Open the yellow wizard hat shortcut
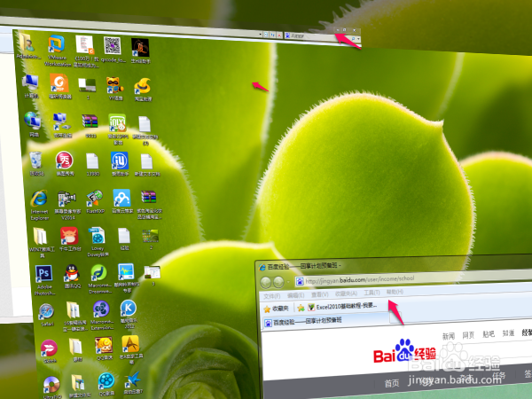 (143, 90)
